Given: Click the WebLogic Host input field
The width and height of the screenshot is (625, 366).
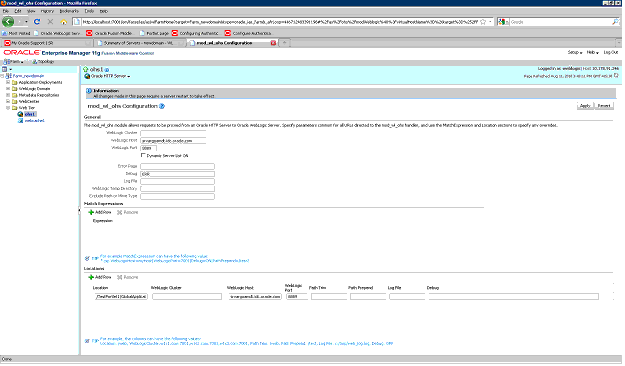Looking at the screenshot, I should [x=173, y=140].
